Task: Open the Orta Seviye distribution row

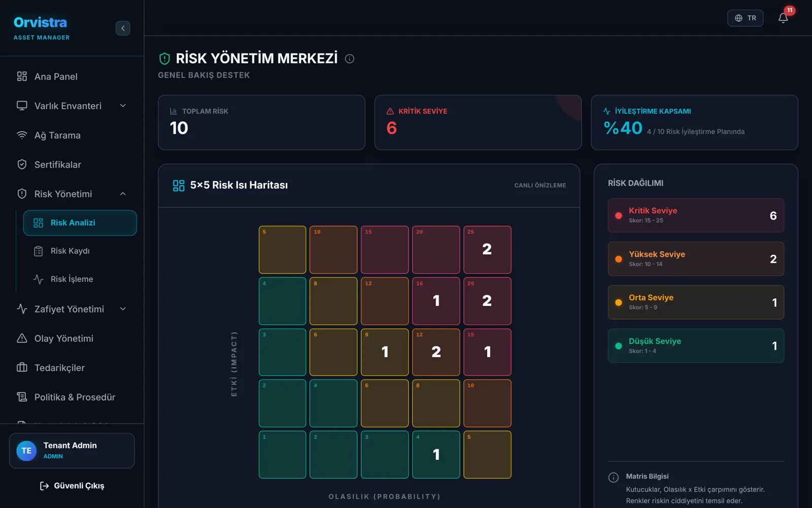Action: click(x=696, y=302)
